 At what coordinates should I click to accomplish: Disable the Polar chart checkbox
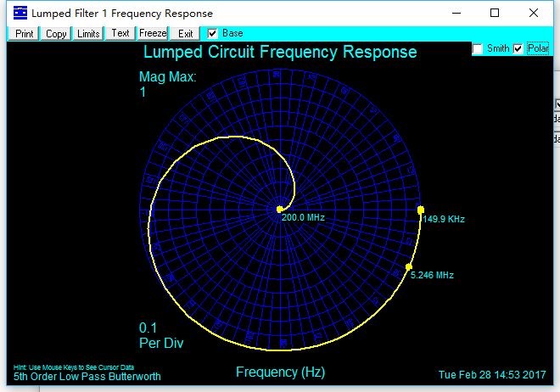click(518, 48)
